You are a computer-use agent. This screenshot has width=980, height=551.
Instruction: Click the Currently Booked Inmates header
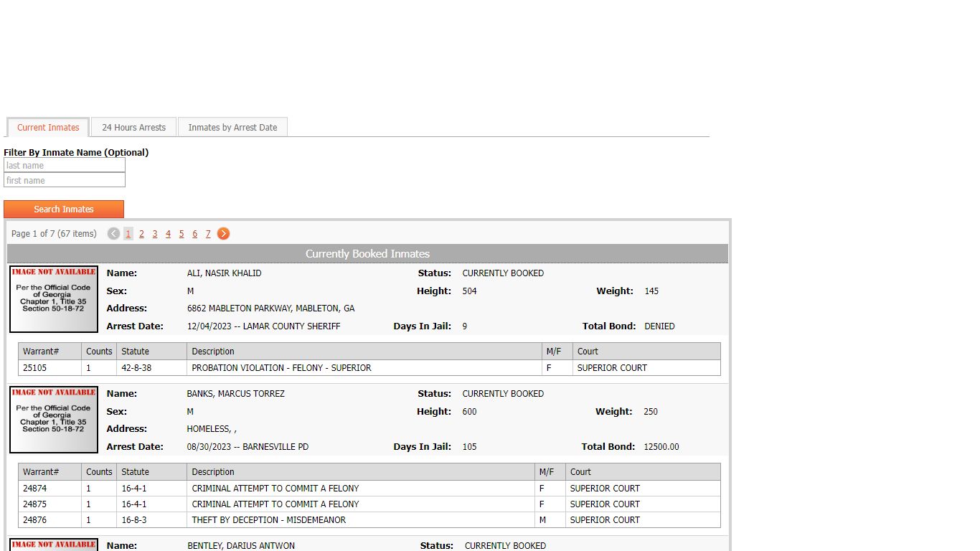point(367,254)
